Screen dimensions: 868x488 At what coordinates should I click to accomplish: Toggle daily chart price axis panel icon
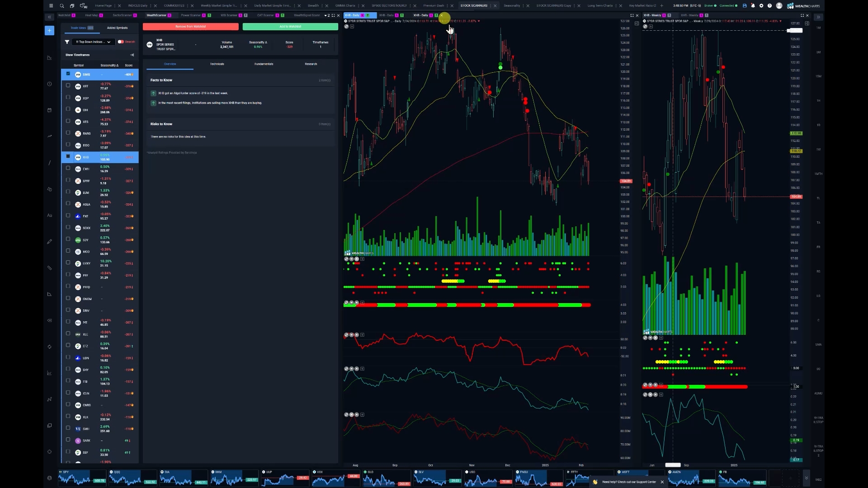pos(637,23)
